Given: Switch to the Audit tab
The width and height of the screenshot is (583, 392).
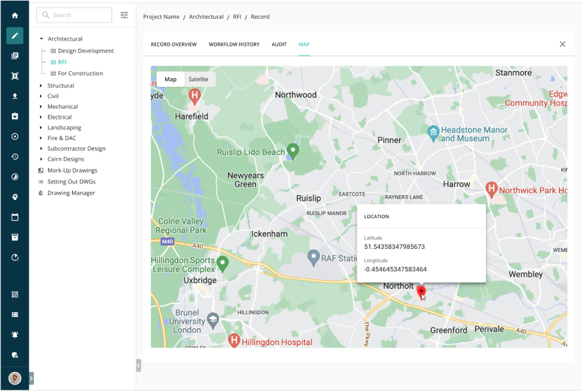Looking at the screenshot, I should pos(279,44).
